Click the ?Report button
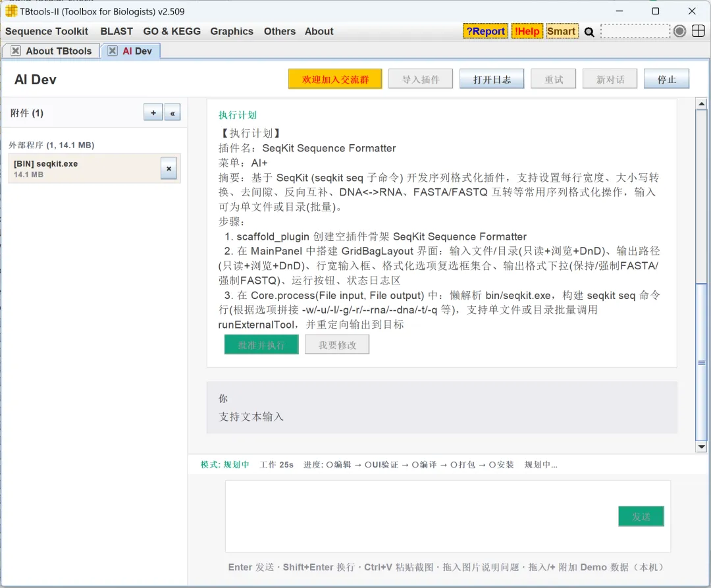The height and width of the screenshot is (588, 711). coord(485,32)
